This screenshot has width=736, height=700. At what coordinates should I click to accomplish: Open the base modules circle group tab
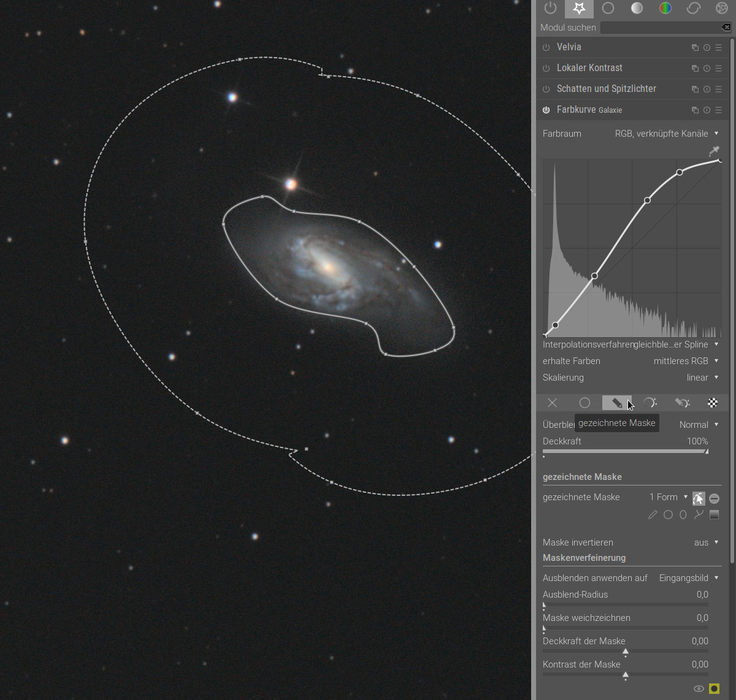click(608, 8)
